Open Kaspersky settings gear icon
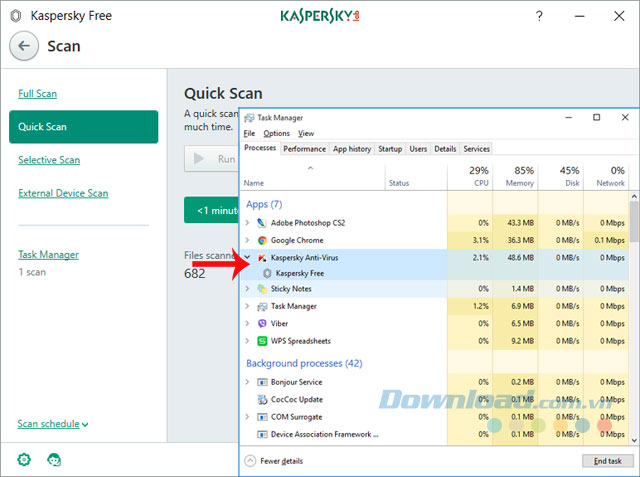 pos(23,459)
